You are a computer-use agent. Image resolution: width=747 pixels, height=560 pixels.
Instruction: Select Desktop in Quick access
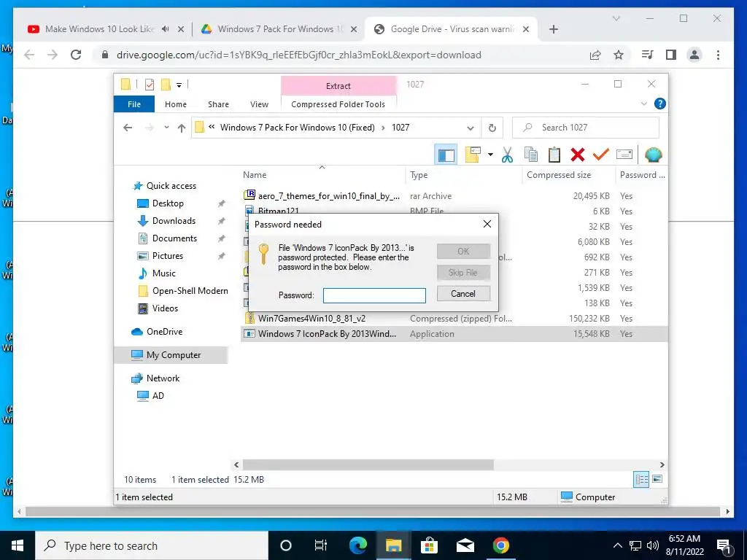[168, 203]
